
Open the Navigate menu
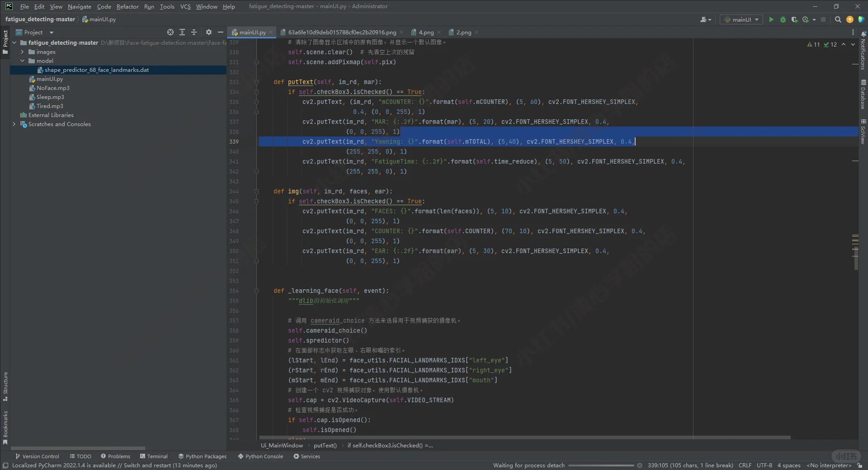point(80,6)
